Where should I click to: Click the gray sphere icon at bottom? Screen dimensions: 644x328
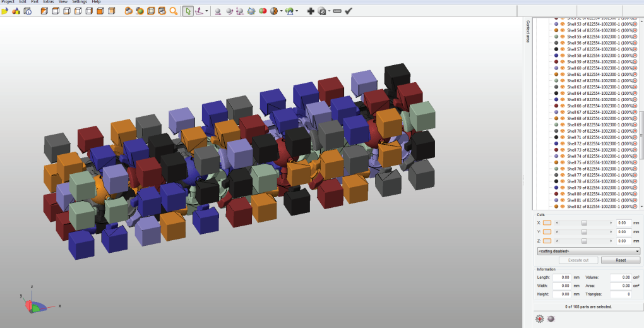coord(551,319)
